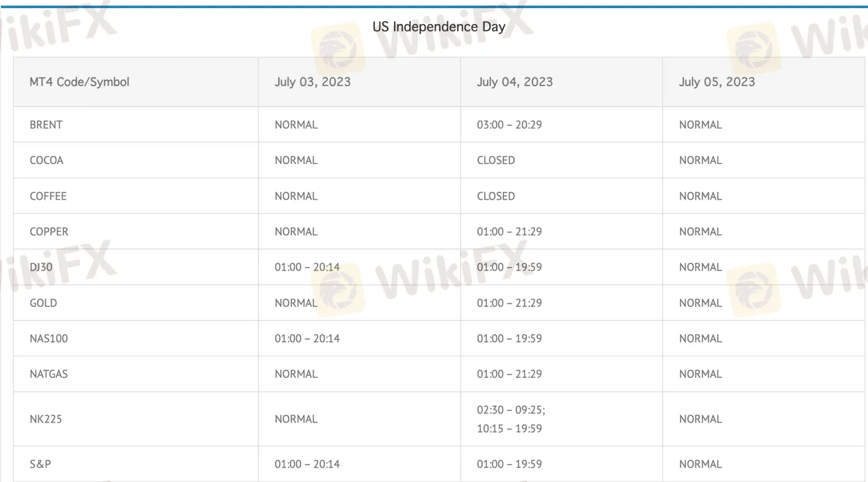Select the DJ30 symbol cell
Viewport: 868px width, 482px height.
pyautogui.click(x=41, y=267)
